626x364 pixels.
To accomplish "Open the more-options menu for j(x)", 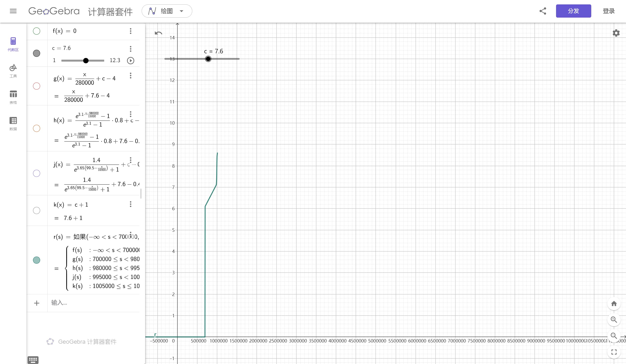I will pyautogui.click(x=130, y=160).
